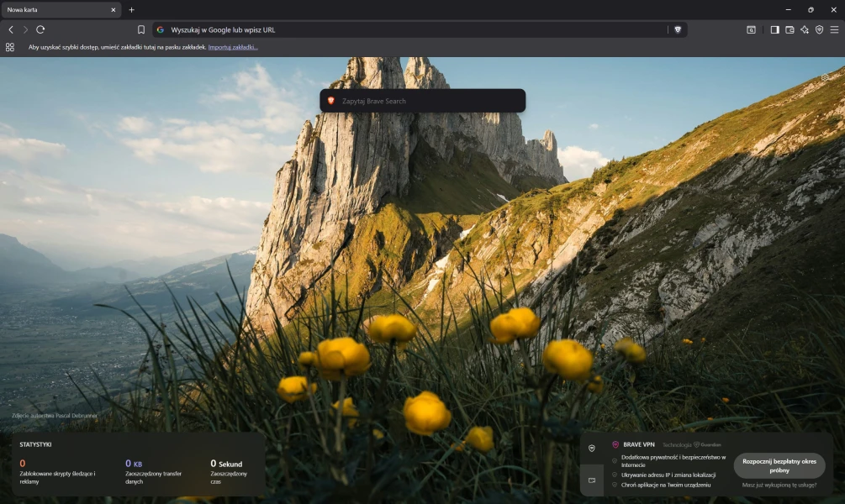Close the "Nowa karta" tab

coord(114,10)
